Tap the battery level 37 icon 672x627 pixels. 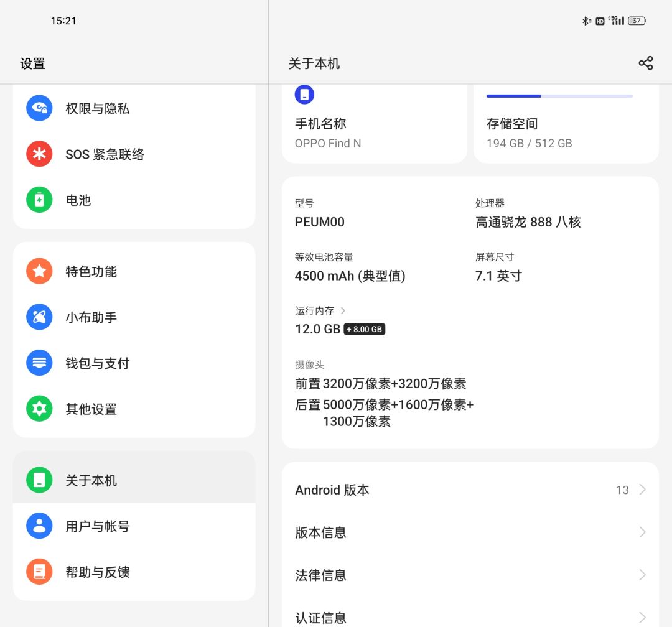(637, 21)
